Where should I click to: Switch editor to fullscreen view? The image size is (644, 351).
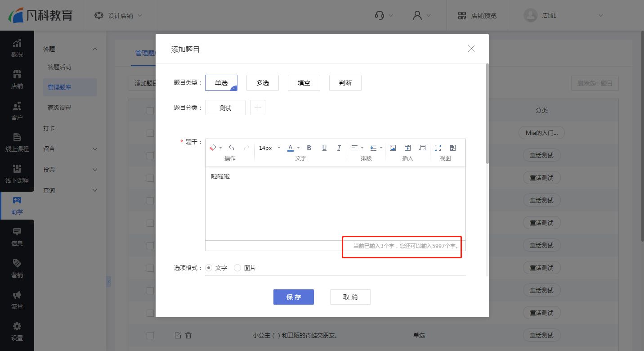pyautogui.click(x=438, y=148)
